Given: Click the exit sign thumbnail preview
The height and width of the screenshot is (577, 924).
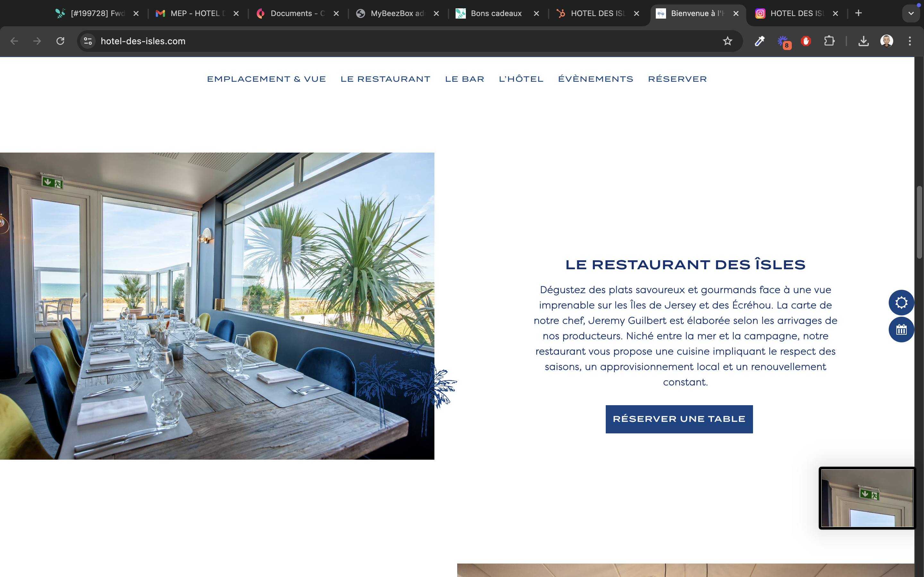Looking at the screenshot, I should click(867, 498).
